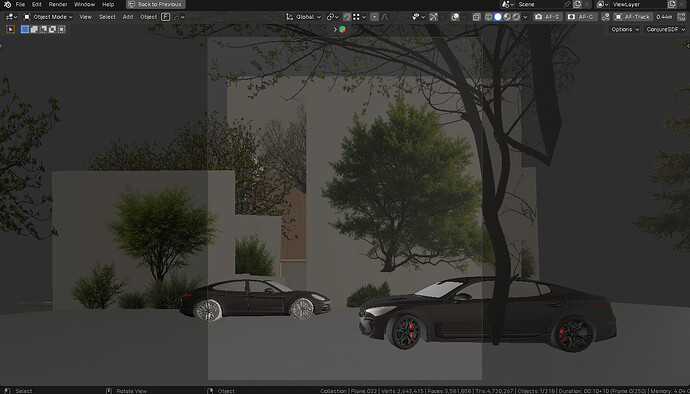Click the AF-S autofocus button
The width and height of the screenshot is (690, 394).
click(548, 17)
